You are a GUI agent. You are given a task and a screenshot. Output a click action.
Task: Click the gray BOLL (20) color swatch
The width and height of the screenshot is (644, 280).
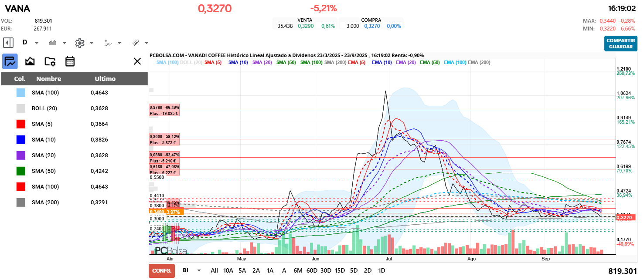point(21,108)
